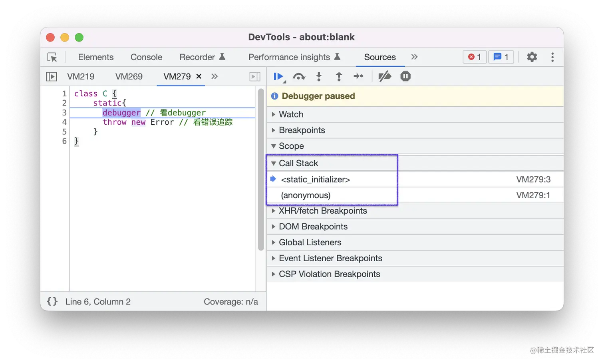Toggle the Deactivate breakpoints icon
Viewport: 604px width, 364px height.
click(x=384, y=76)
